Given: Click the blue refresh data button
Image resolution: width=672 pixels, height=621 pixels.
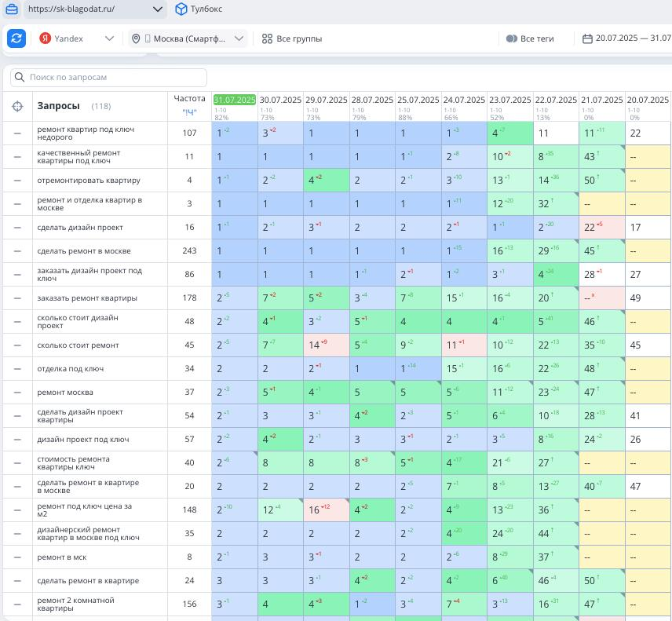Looking at the screenshot, I should point(16,38).
